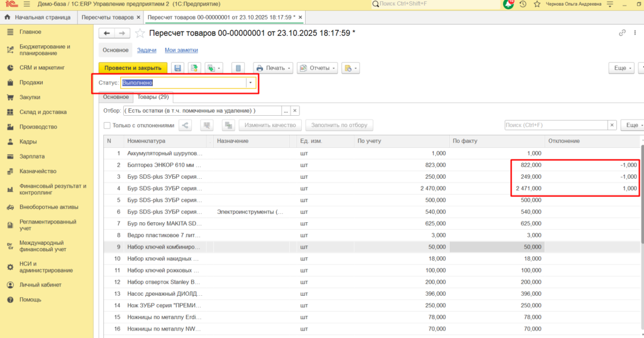
Task: Click the global search field Поиск Ctrl+Shift+F
Action: [437, 4]
